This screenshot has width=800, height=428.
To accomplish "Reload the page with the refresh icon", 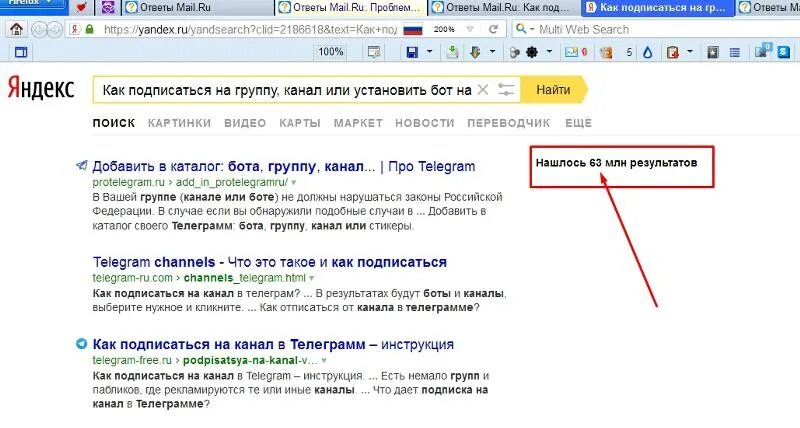I will pyautogui.click(x=493, y=29).
